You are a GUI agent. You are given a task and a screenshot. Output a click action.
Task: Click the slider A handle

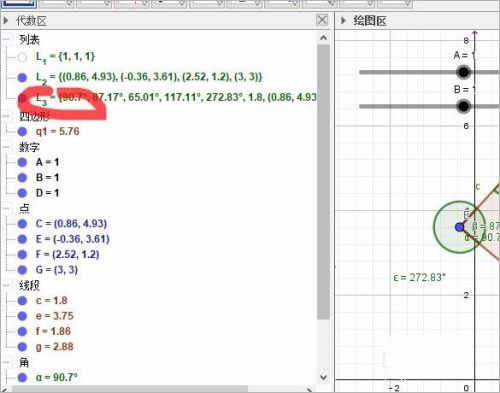click(463, 72)
